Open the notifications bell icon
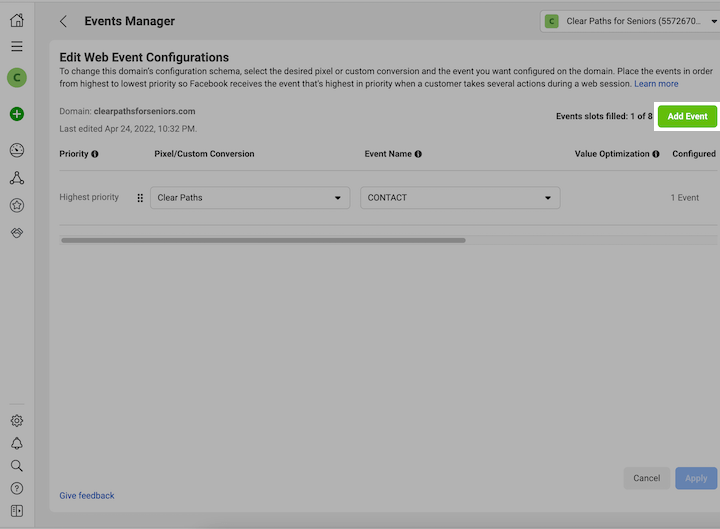The height and width of the screenshot is (529, 720). pyautogui.click(x=17, y=443)
